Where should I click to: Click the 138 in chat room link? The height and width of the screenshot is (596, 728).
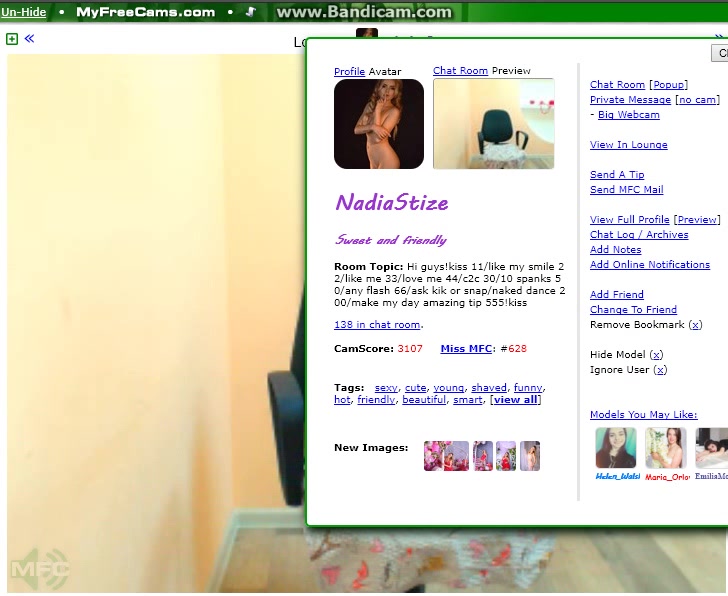pos(377,325)
